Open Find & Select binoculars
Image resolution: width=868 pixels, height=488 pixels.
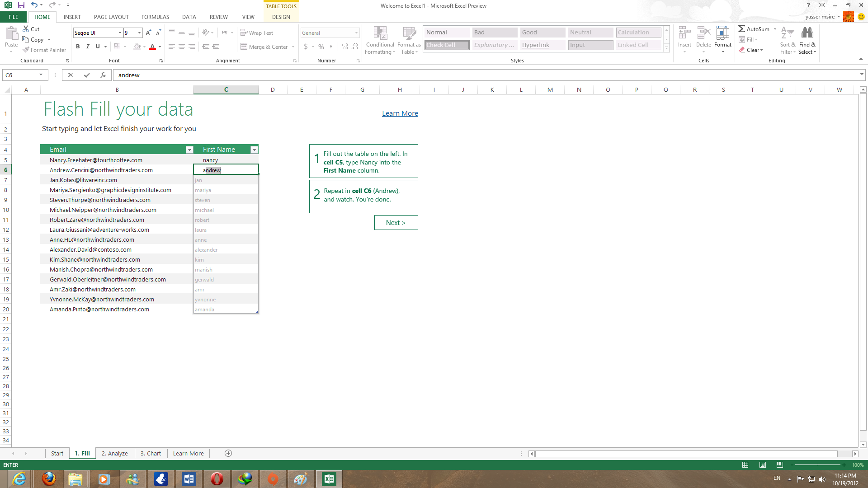pos(807,40)
